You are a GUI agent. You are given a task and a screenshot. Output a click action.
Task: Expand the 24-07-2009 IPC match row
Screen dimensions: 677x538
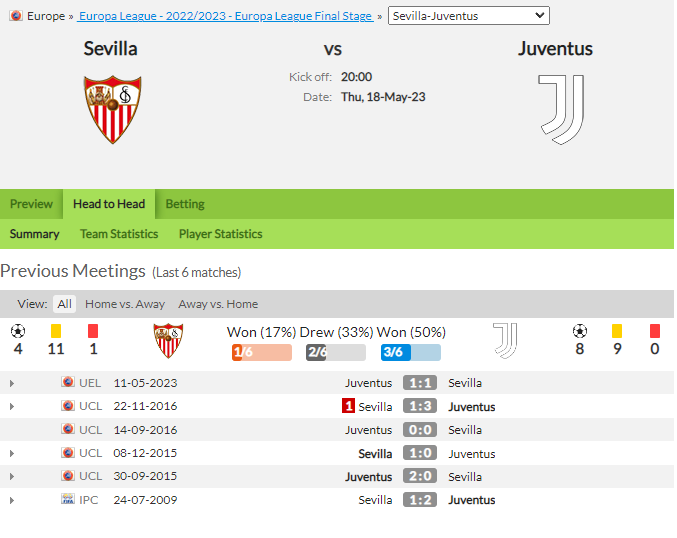coord(12,500)
